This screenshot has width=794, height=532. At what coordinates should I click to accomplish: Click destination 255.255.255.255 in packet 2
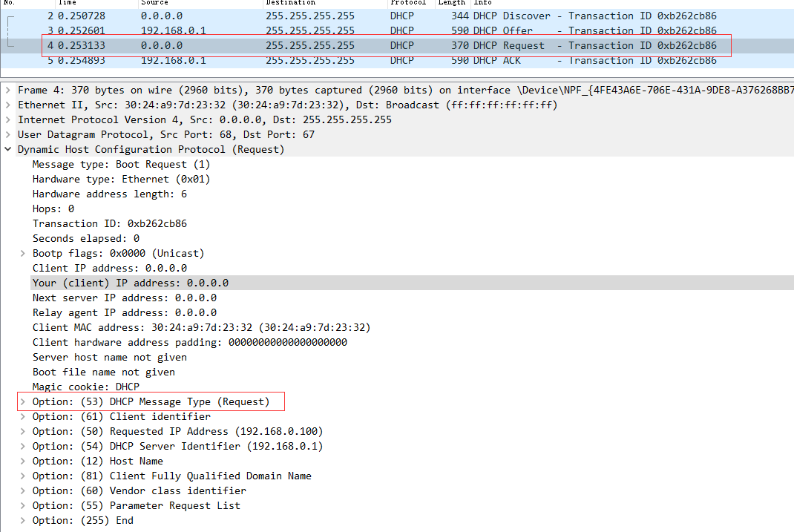310,16
